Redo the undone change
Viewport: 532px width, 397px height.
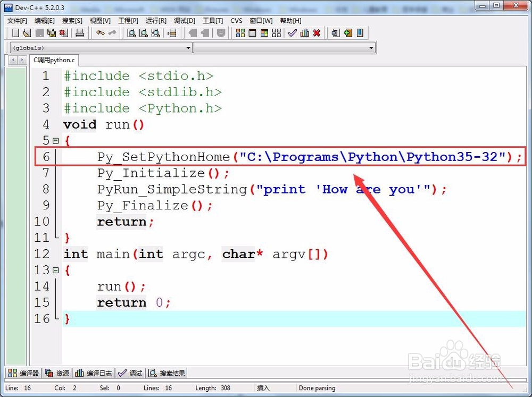(x=113, y=33)
